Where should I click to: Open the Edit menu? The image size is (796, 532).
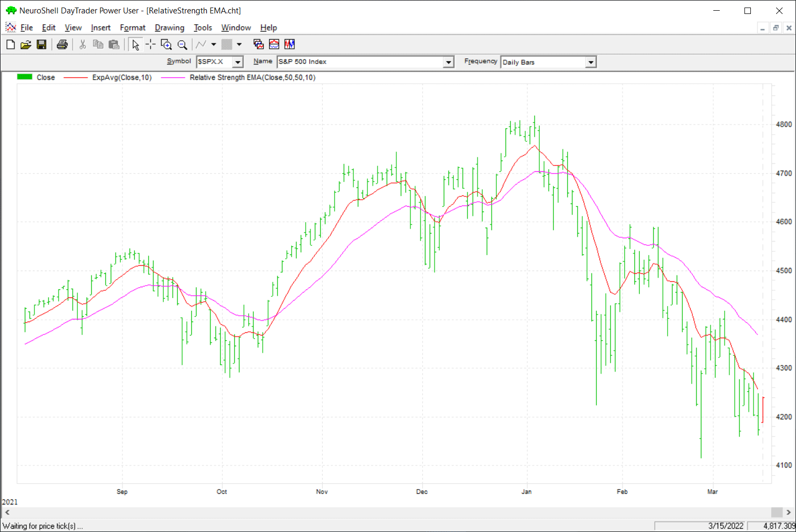[49, 28]
